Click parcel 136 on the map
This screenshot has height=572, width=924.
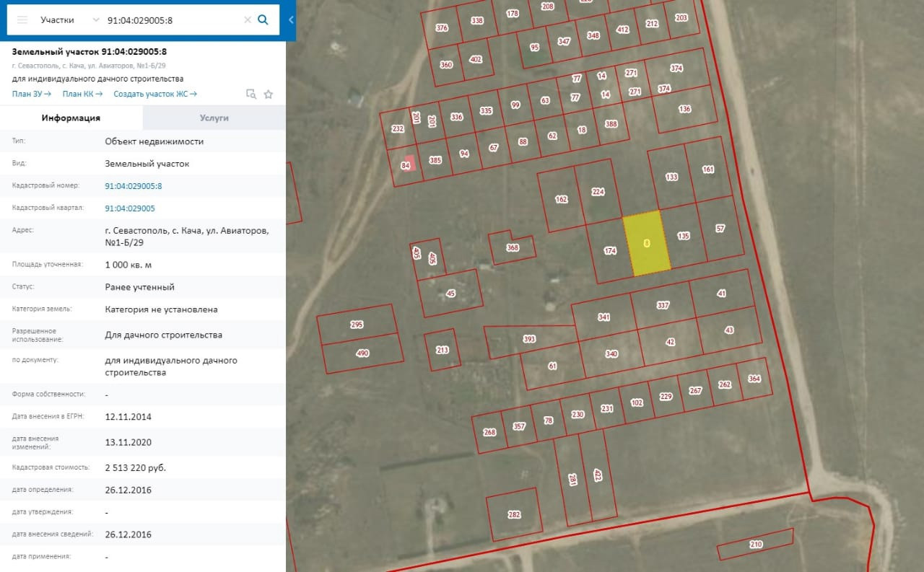685,109
